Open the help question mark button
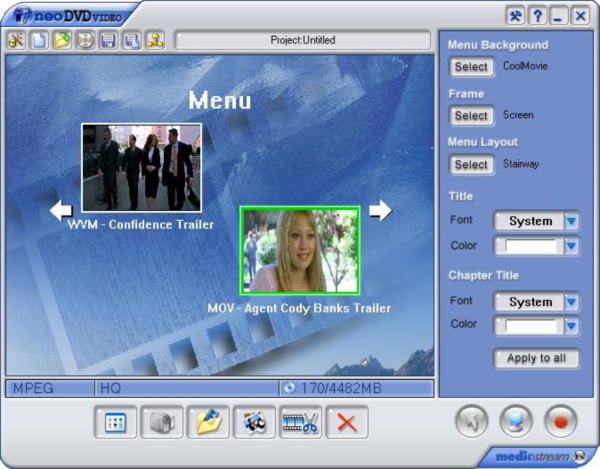 [538, 15]
